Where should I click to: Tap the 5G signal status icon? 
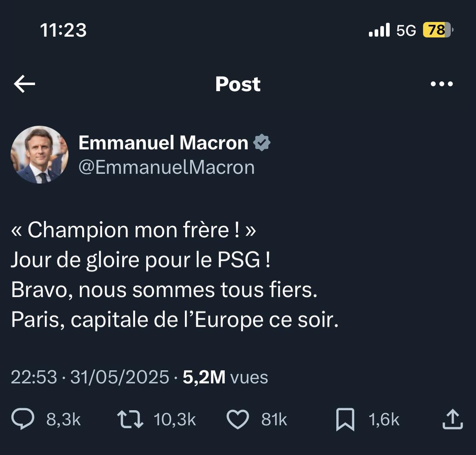coord(406,31)
